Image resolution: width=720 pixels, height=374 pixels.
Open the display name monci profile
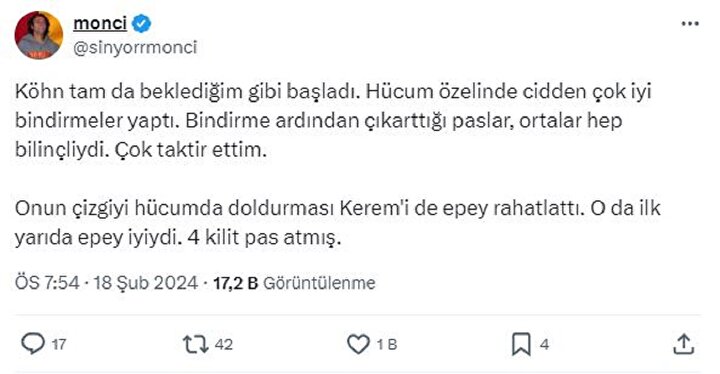coord(100,23)
